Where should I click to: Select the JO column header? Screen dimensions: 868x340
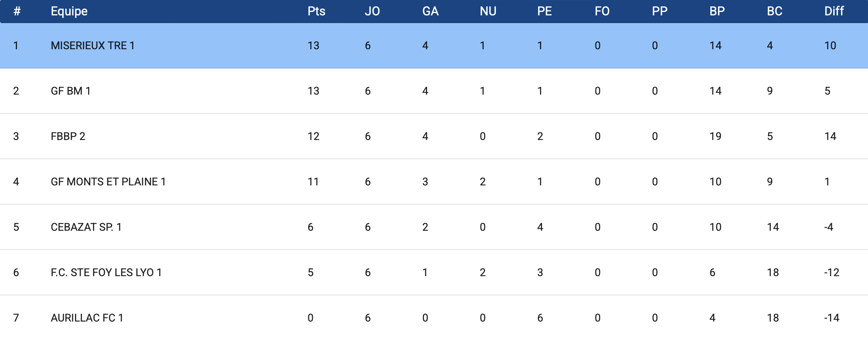[x=372, y=11]
